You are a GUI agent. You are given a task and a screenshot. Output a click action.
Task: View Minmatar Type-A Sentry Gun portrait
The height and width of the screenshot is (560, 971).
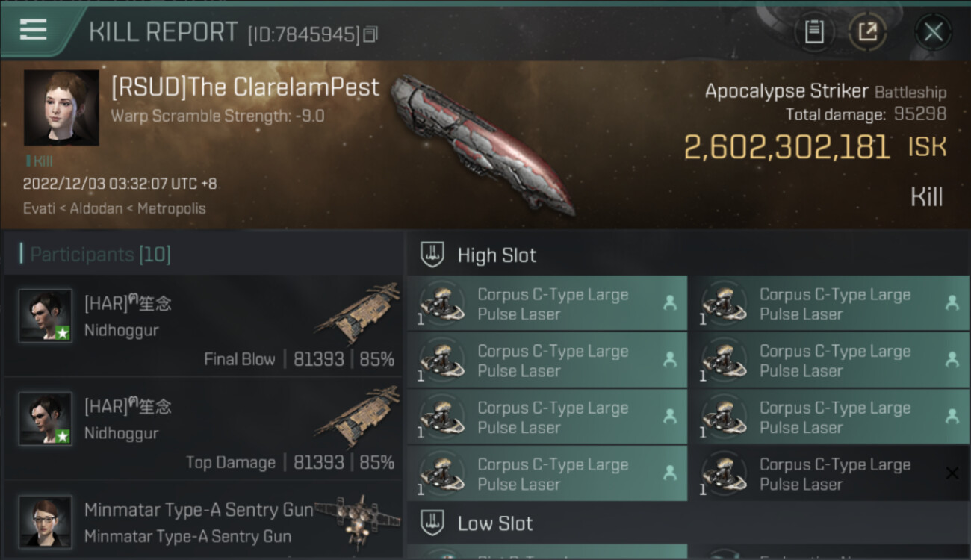(46, 521)
